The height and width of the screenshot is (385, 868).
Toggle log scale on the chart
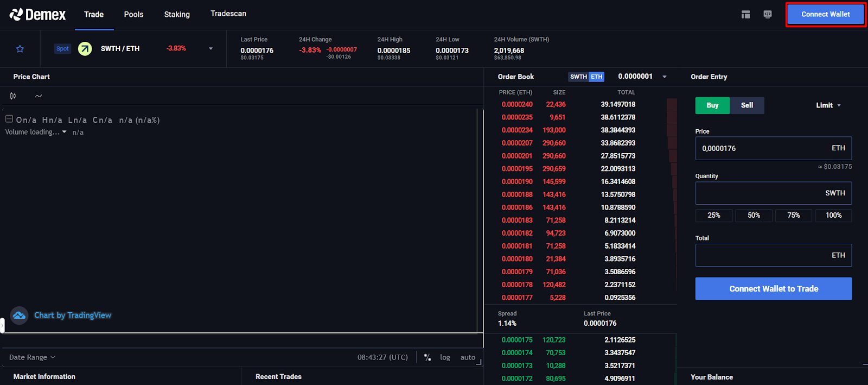445,357
